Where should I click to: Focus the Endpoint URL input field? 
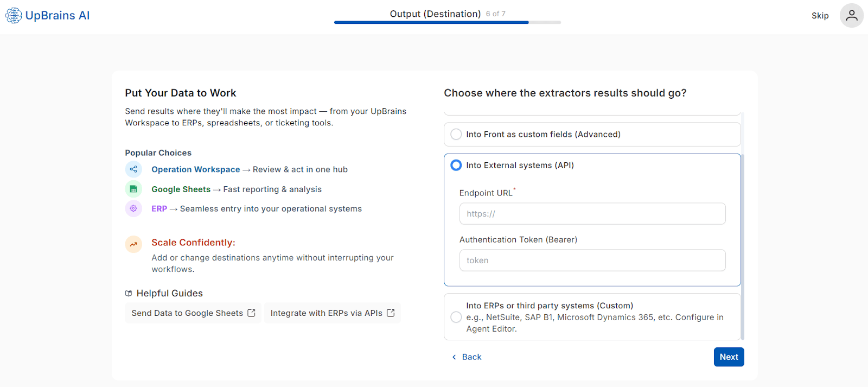[592, 214]
